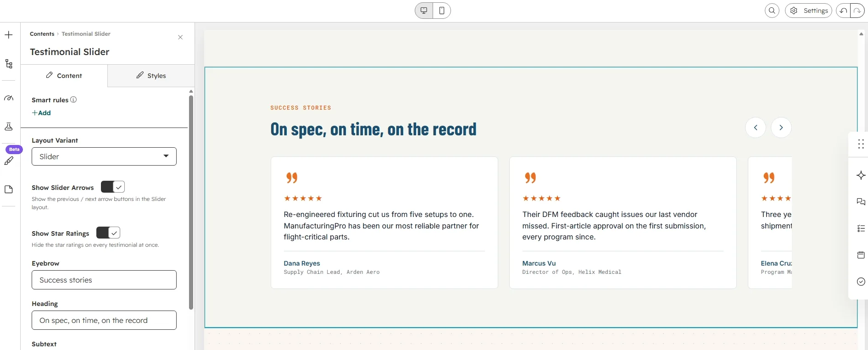
Task: Click the Heading input field
Action: 104,320
